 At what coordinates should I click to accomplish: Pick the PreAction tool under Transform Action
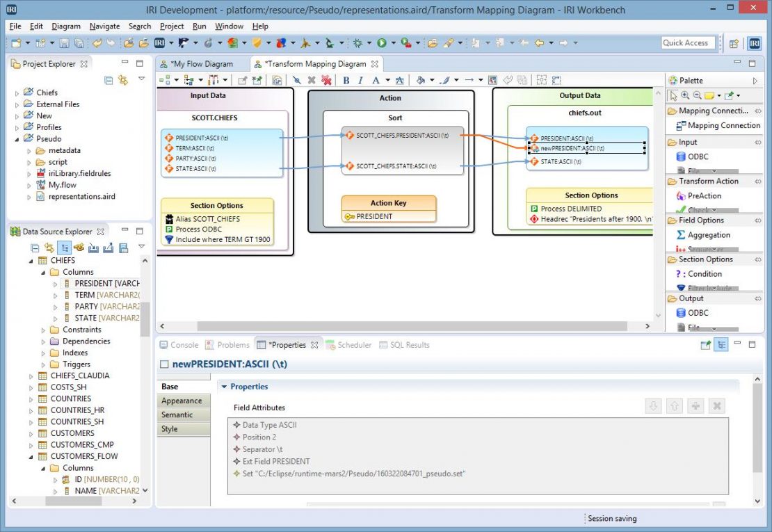click(x=699, y=196)
